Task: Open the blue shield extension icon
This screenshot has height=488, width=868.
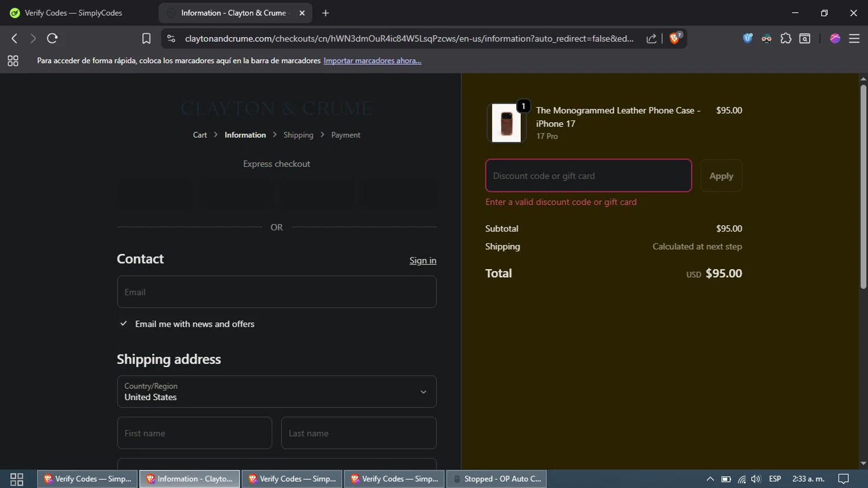Action: (748, 38)
